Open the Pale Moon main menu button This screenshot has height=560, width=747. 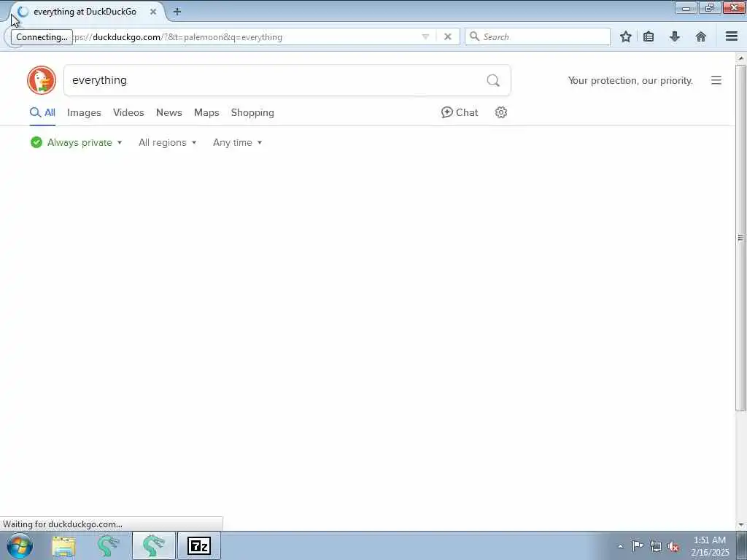click(732, 36)
